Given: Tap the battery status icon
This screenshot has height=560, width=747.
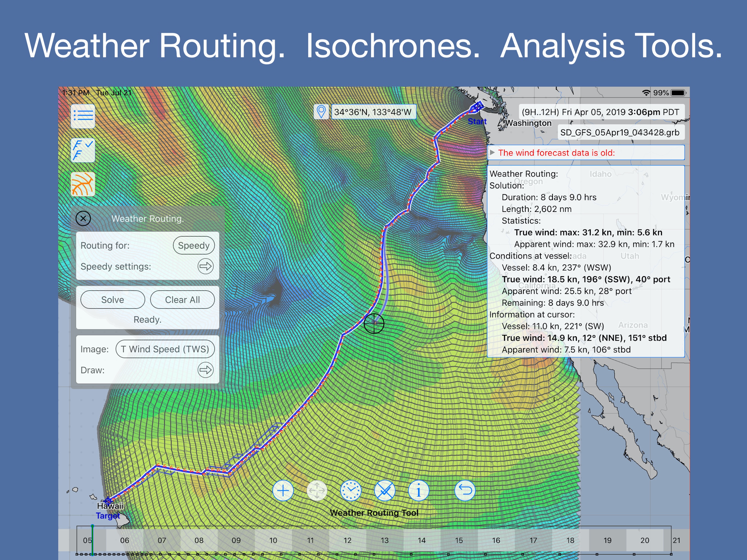Looking at the screenshot, I should click(x=678, y=93).
